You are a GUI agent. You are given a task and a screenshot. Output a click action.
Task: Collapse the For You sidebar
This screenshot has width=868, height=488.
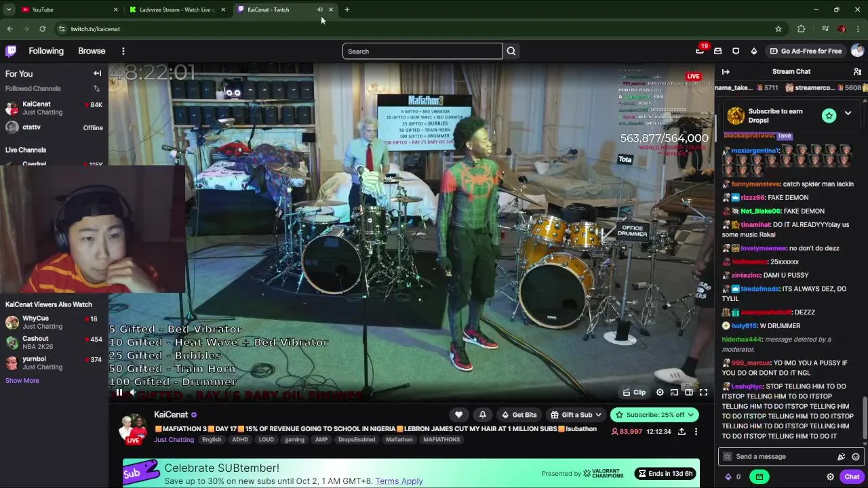coord(97,73)
